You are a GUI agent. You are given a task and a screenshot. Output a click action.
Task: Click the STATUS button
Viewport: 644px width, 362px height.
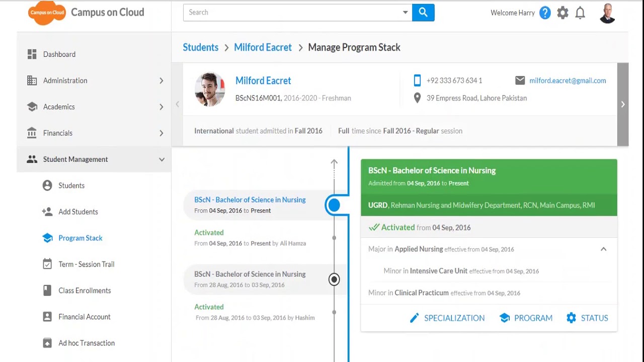pos(587,318)
